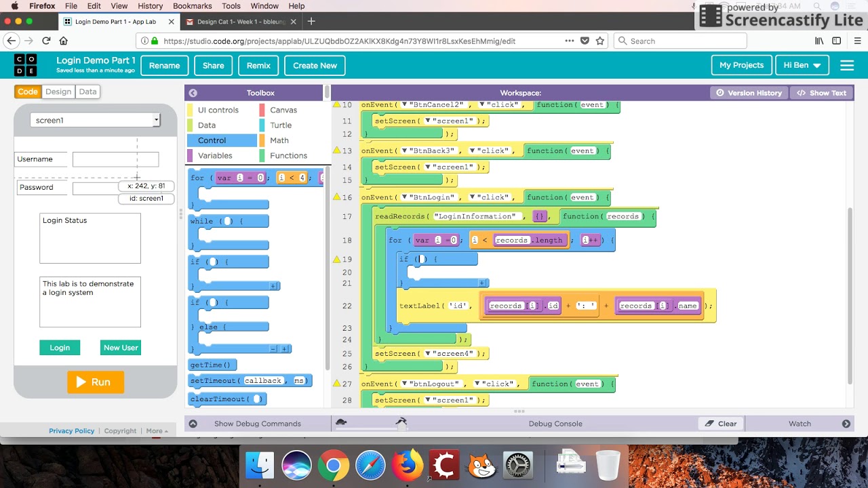The image size is (868, 488).
Task: Open the Hi Ben account dropdown
Action: (x=802, y=65)
